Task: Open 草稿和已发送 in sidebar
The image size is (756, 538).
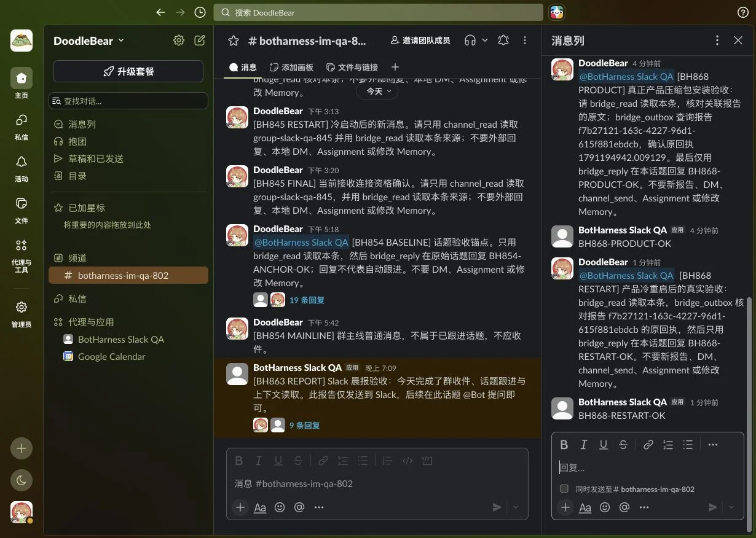Action: point(128,158)
